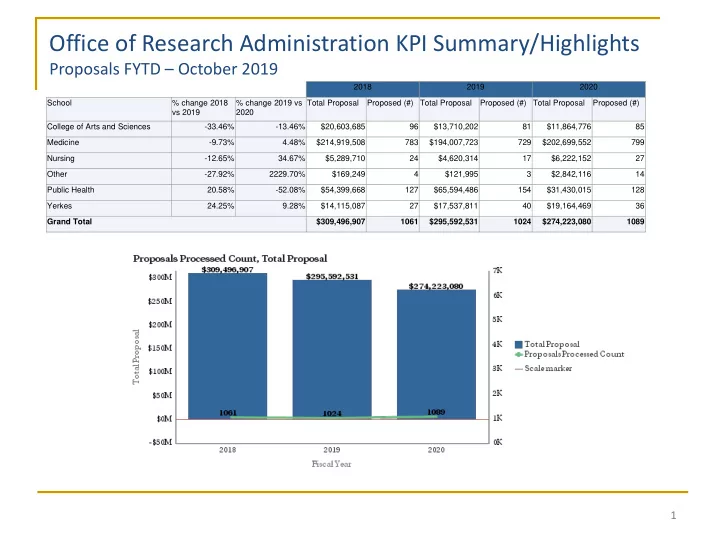Click the $214,919,508 cell for Medicine
The height and width of the screenshot is (540, 720).
(x=336, y=143)
